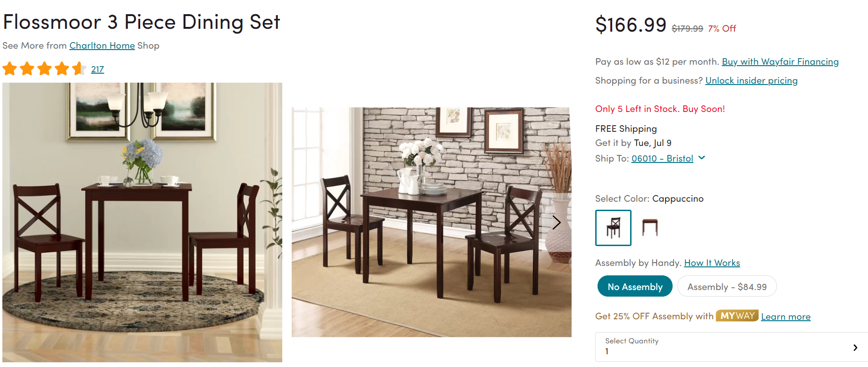The height and width of the screenshot is (367, 868).
Task: Click the half-filled fifth star
Action: [x=79, y=69]
